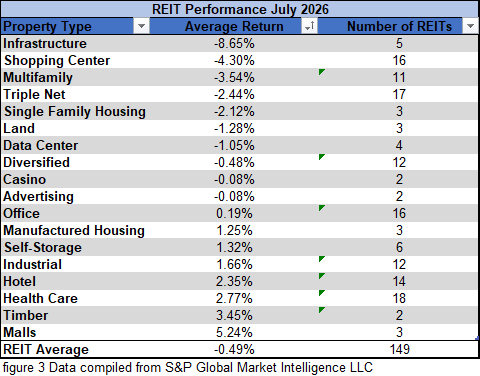Select the REIT Average label cell
This screenshot has height=376, width=480.
coord(75,349)
